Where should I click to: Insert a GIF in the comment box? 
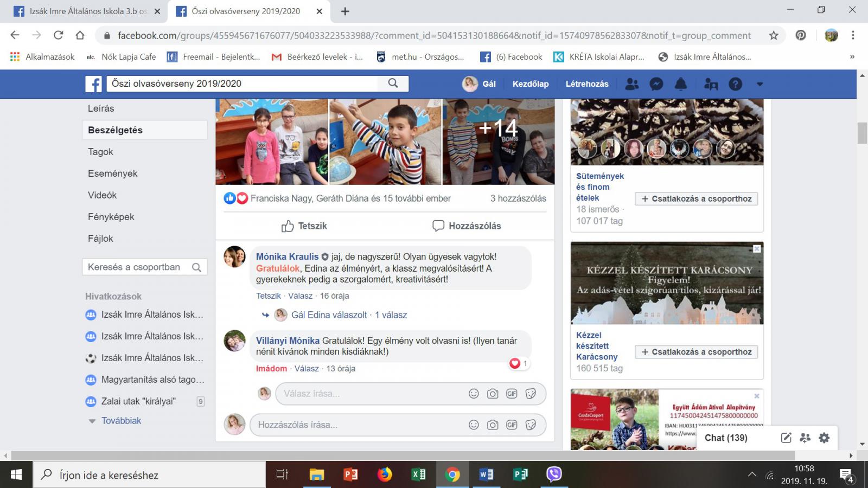512,425
